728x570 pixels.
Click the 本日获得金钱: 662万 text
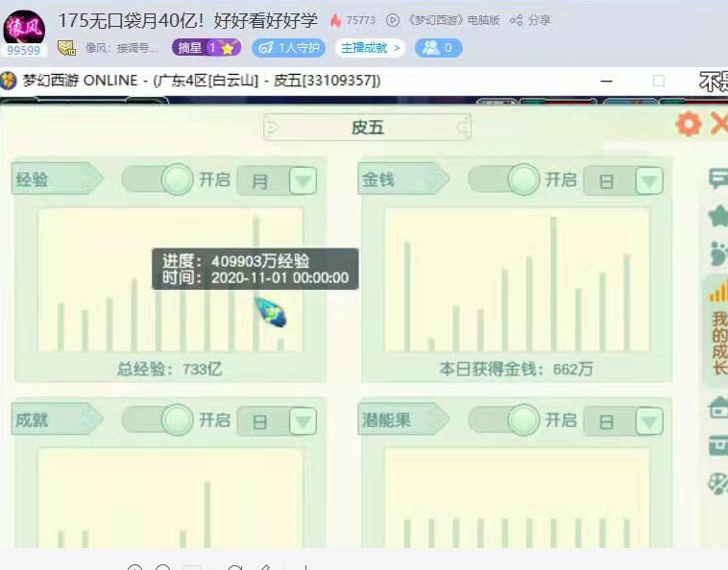coord(516,369)
